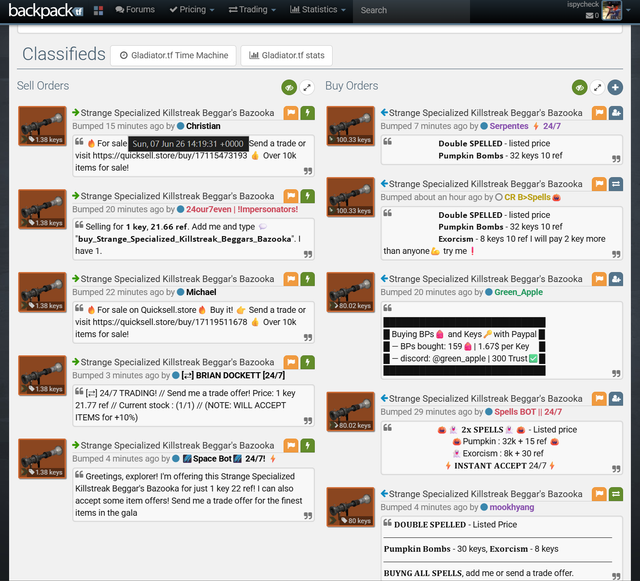Click the Classifieds heading
The width and height of the screenshot is (640, 581).
pos(64,54)
